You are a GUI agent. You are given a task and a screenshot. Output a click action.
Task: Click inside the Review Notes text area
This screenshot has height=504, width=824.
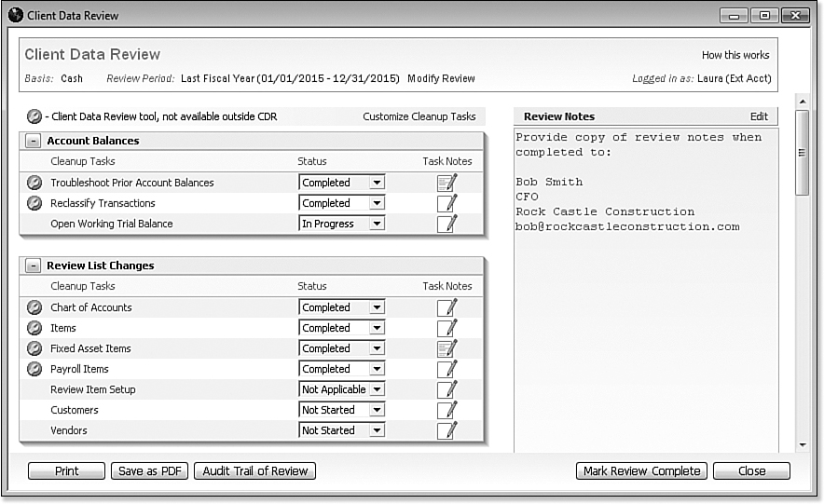646,291
